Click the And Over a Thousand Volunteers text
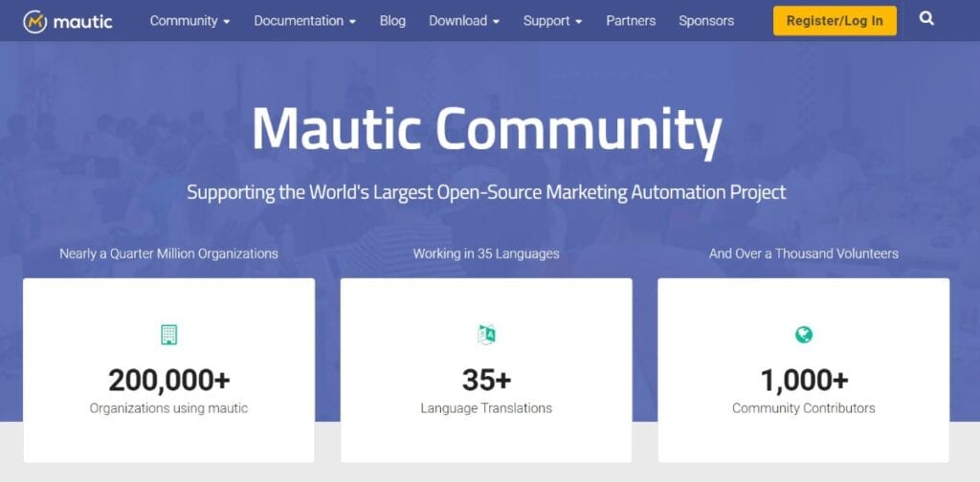Screen dimensions: 980x482 (x=804, y=253)
